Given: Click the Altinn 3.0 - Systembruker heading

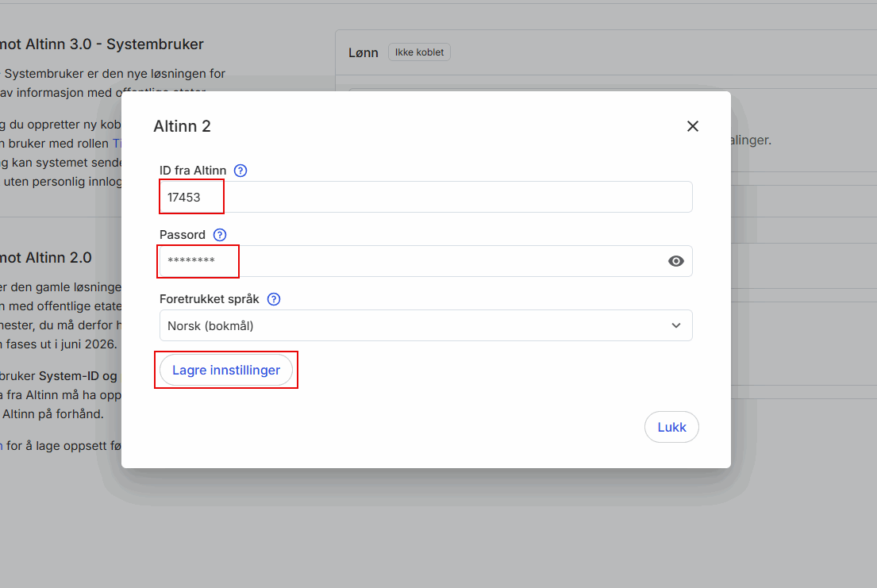Looking at the screenshot, I should click(102, 44).
